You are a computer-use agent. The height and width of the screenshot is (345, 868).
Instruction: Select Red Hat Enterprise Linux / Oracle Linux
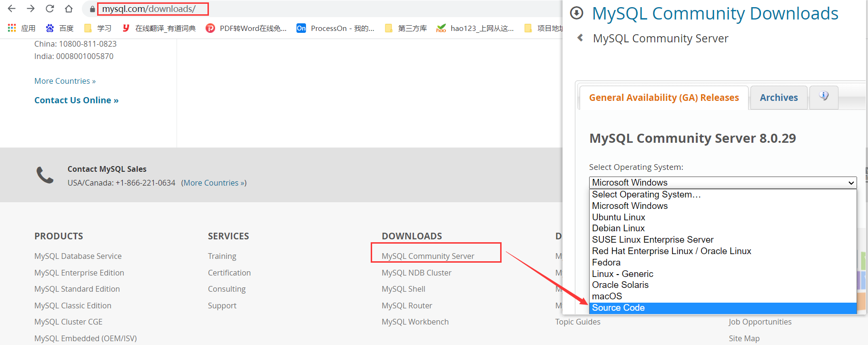(723, 251)
